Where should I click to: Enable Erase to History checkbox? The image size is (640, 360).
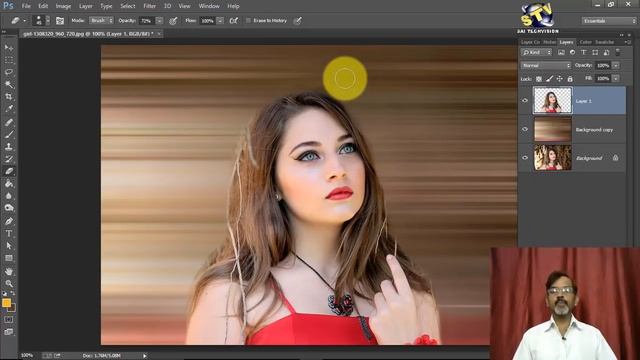[248, 20]
